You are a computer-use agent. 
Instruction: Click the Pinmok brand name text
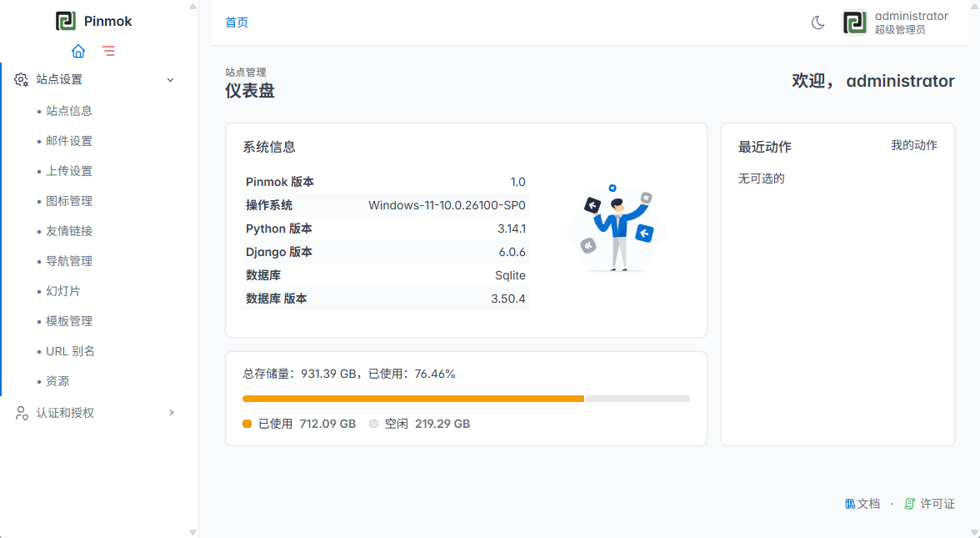pos(108,22)
